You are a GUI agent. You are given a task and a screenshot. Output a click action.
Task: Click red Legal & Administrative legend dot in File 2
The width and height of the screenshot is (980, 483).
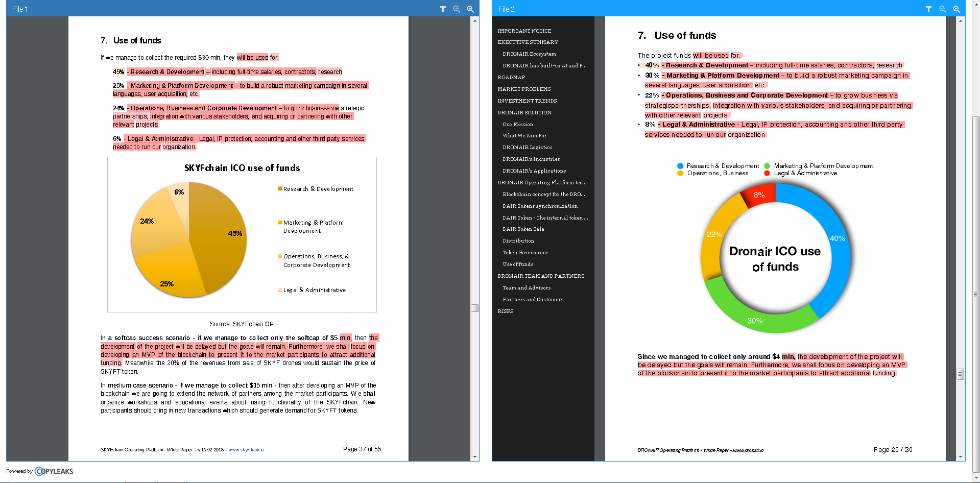pos(767,173)
